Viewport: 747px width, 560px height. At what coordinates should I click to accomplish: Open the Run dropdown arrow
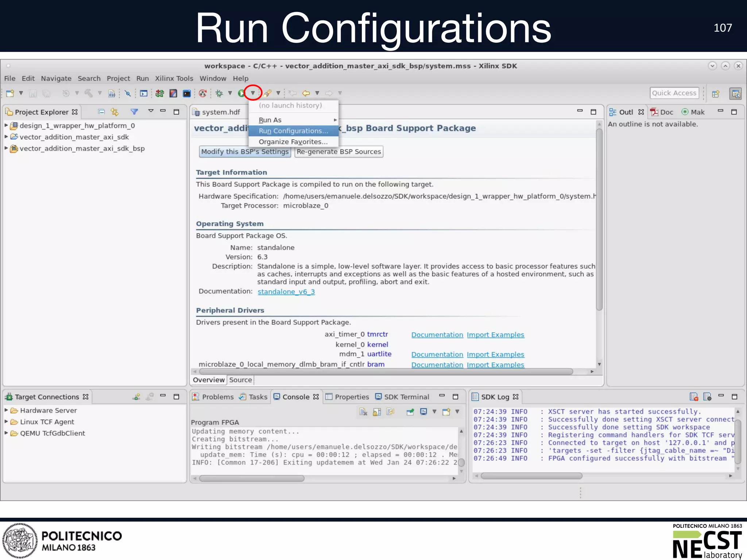coord(253,93)
